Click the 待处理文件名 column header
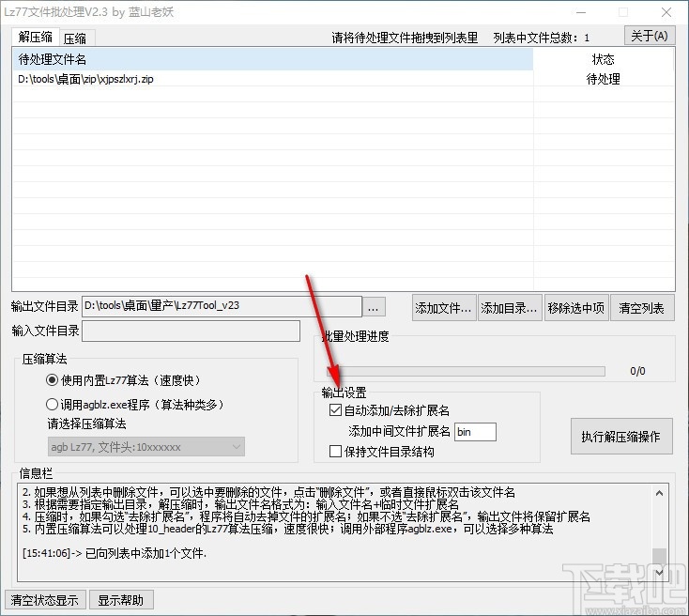The image size is (689, 616). coord(272,59)
